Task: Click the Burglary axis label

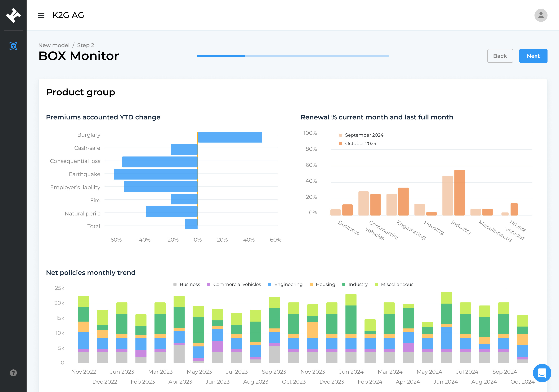Action: click(89, 135)
